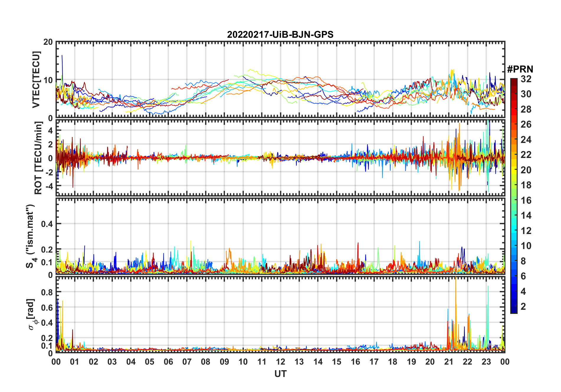The height and width of the screenshot is (392, 561).
Task: Click the plot title 20220217-UiB-BJN-GPS
Action: pyautogui.click(x=280, y=35)
